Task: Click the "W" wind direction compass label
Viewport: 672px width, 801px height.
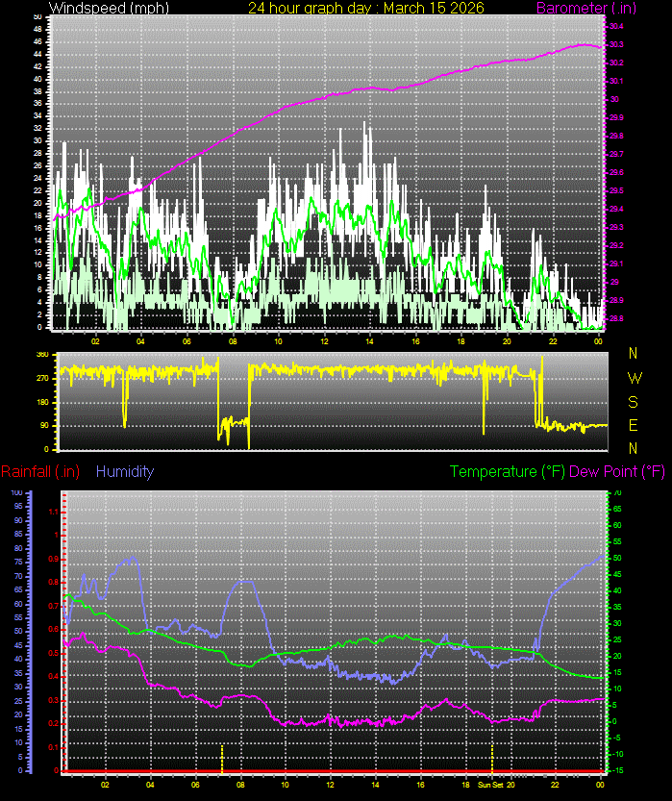Action: click(635, 378)
